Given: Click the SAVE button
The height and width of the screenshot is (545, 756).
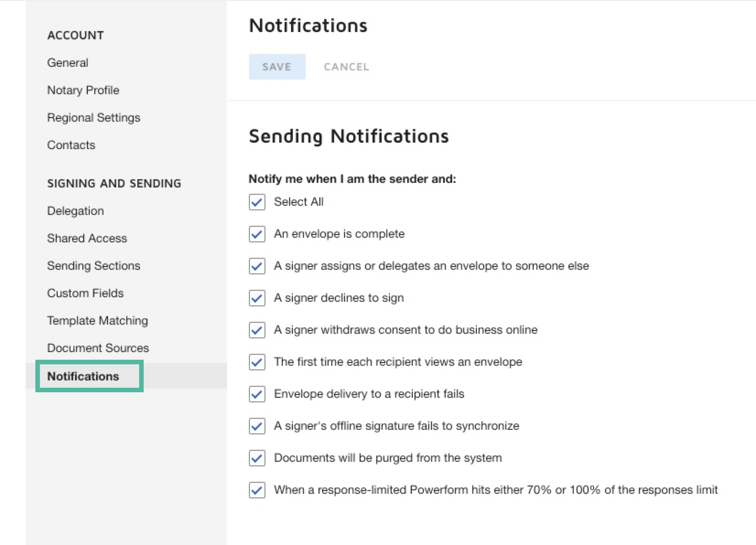Looking at the screenshot, I should (x=277, y=67).
